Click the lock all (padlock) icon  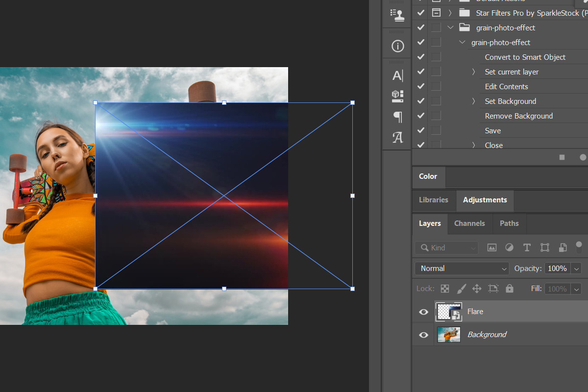(x=510, y=289)
